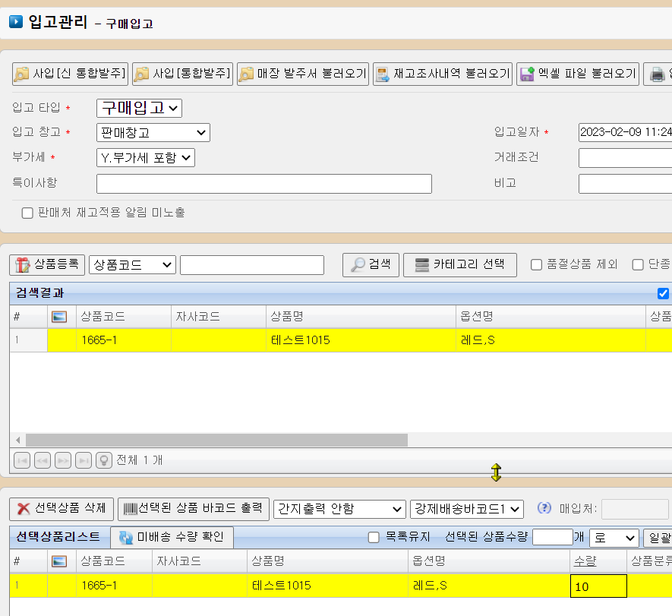672x616 pixels.
Task: Select 레드,S option cell in search results
Action: tap(551, 340)
